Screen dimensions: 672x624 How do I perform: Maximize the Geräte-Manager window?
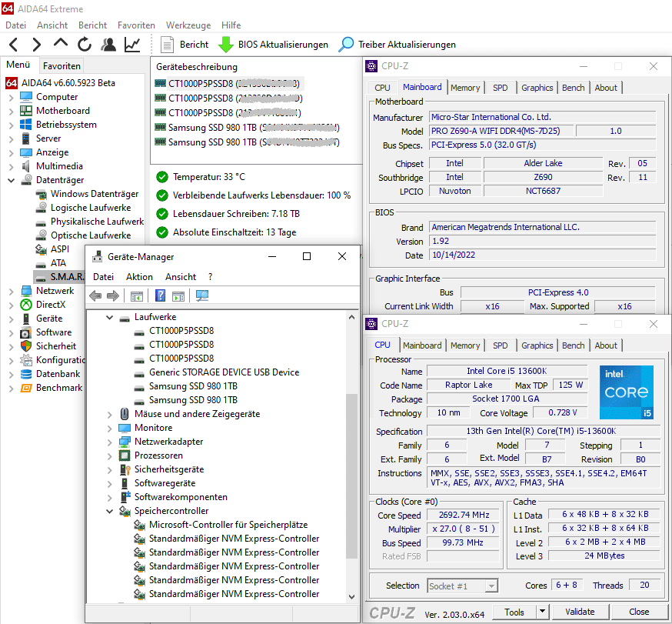[x=307, y=256]
